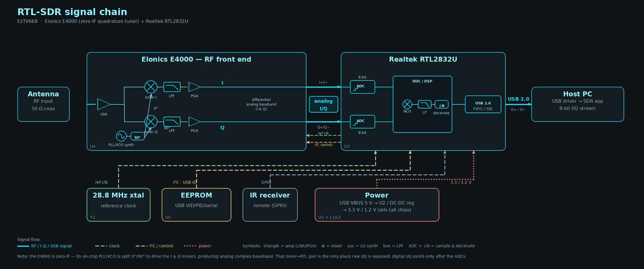The height and width of the screenshot is (269, 644).
Task: Click the U2 + L1/L2 designator
Action: (x=329, y=217)
